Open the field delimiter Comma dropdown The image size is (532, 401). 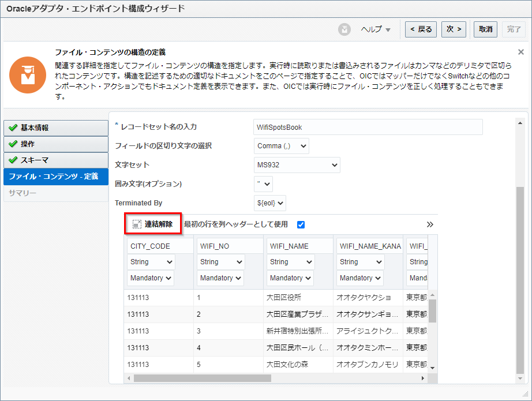coord(282,146)
